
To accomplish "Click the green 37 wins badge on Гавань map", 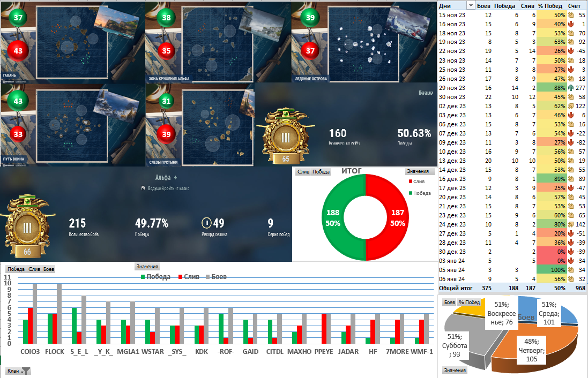I will pyautogui.click(x=18, y=18).
